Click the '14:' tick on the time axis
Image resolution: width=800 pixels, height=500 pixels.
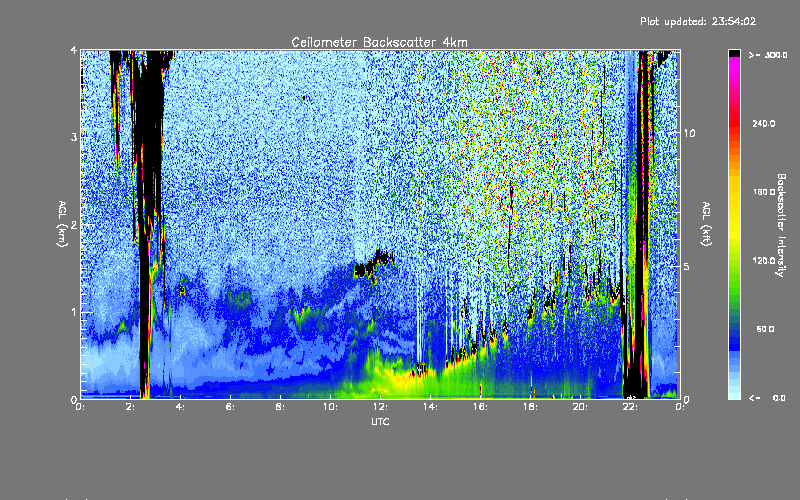(430, 407)
